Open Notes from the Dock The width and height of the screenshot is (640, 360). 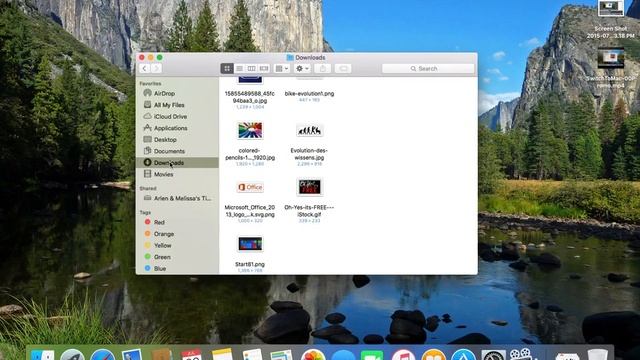tap(222, 354)
